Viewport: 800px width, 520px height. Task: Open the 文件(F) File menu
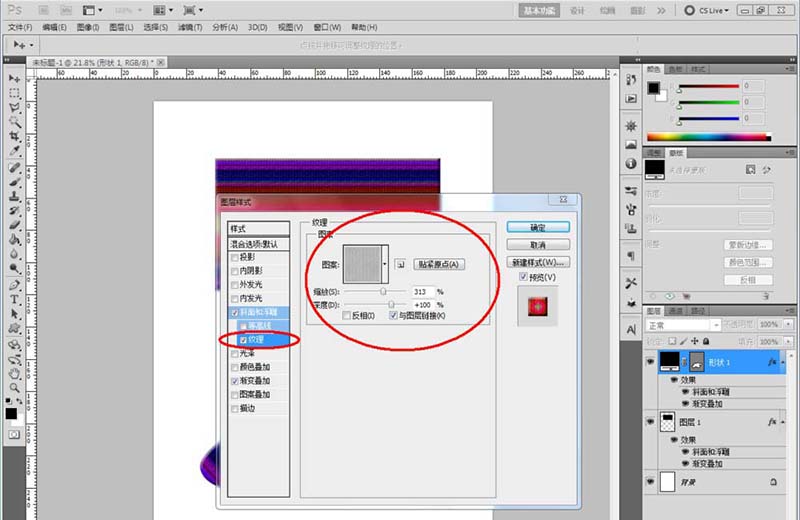[20, 28]
